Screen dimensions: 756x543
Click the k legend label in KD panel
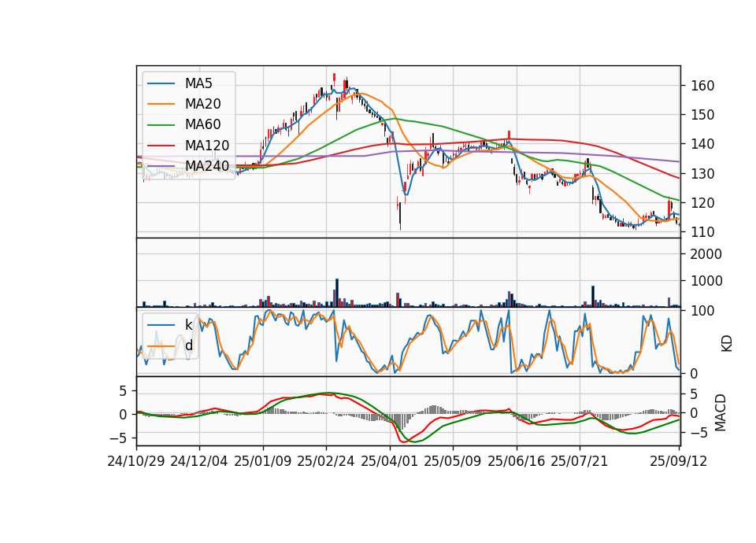[188, 325]
